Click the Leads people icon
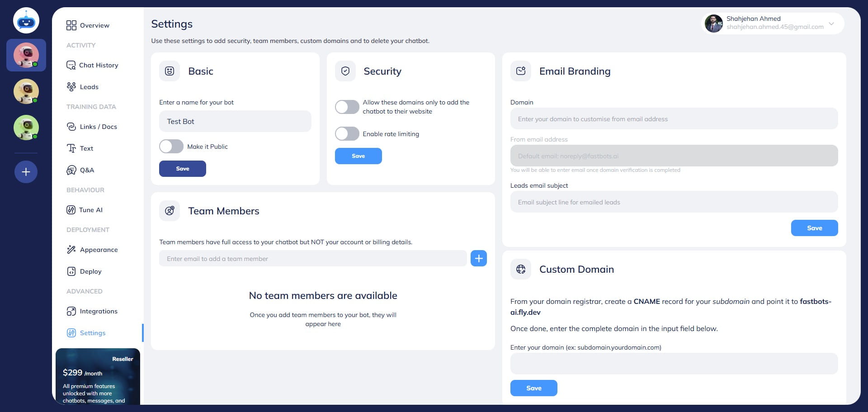Viewport: 868px width, 412px height. [71, 87]
